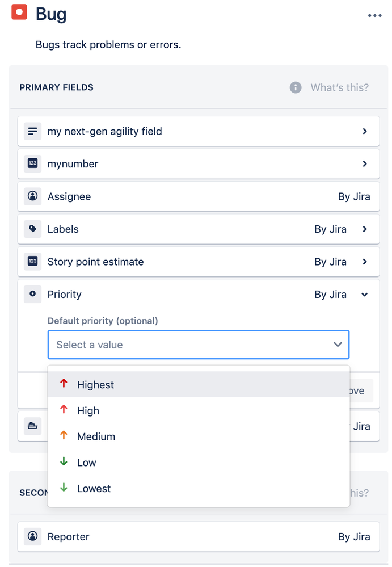Click the What's this? link
This screenshot has height=567, width=392.
(x=339, y=87)
